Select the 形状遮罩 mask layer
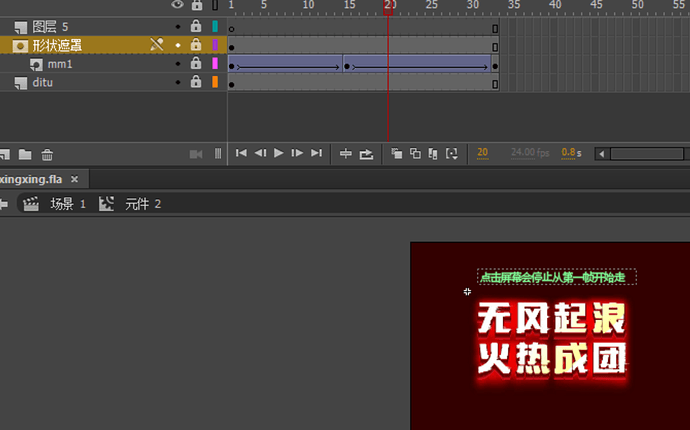Screen dimensions: 690x430 [57, 45]
